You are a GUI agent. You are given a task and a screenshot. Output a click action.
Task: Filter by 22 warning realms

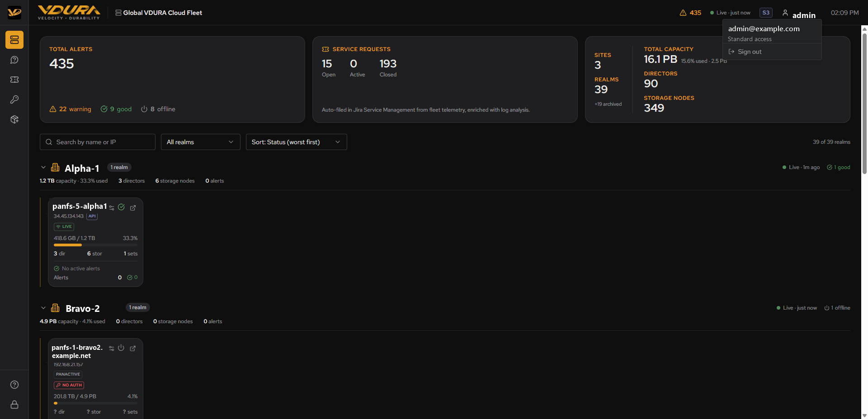pyautogui.click(x=70, y=109)
